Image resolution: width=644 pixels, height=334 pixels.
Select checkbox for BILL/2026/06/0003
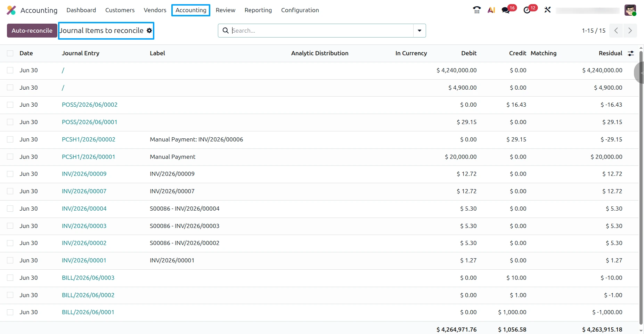pyautogui.click(x=10, y=278)
